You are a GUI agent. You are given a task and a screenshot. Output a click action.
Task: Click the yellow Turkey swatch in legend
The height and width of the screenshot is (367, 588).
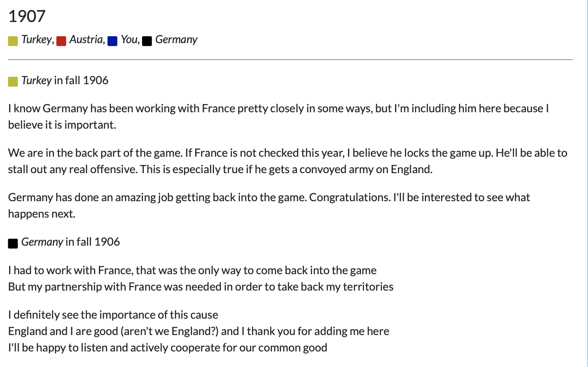click(x=13, y=41)
